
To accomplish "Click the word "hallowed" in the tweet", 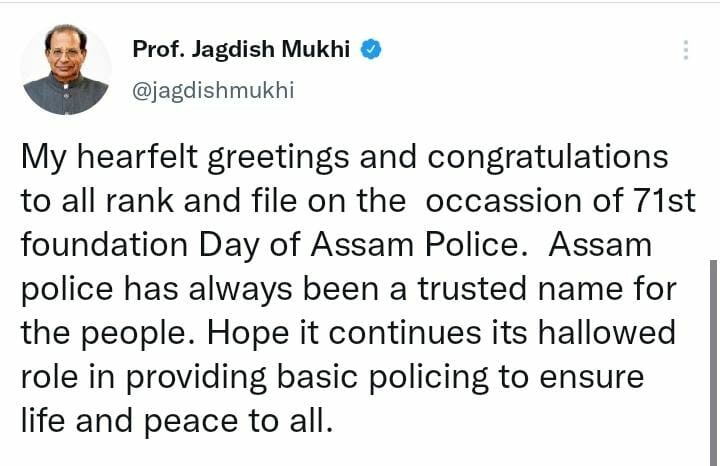I will pyautogui.click(x=607, y=332).
